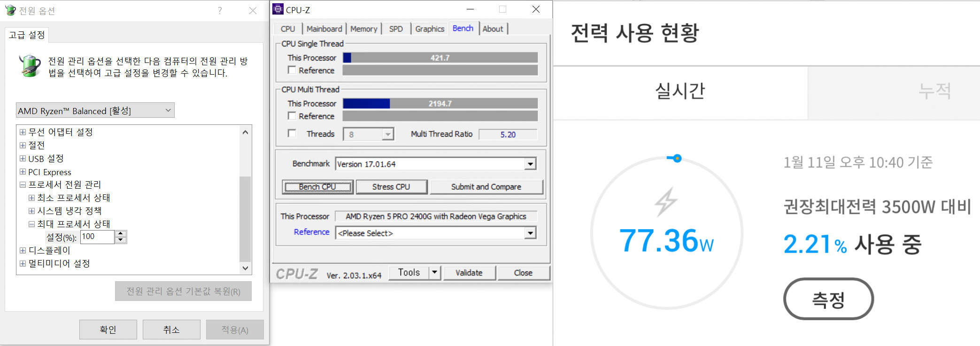Expand the 절전 tree node
This screenshot has height=346, width=980.
[23, 145]
